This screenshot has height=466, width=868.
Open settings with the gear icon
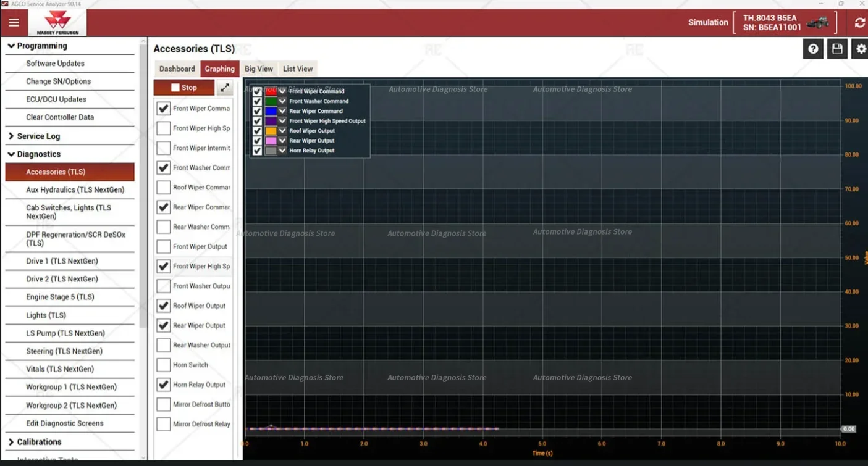pos(861,49)
